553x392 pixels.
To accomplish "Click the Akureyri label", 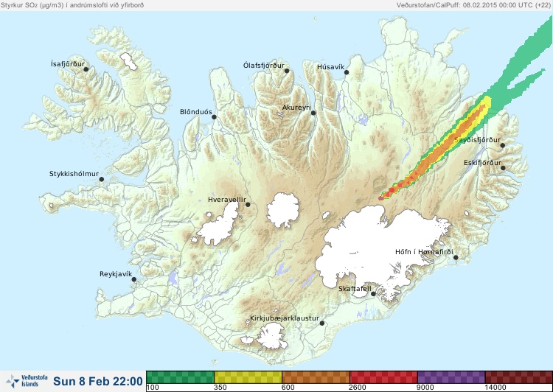I will (x=296, y=108).
